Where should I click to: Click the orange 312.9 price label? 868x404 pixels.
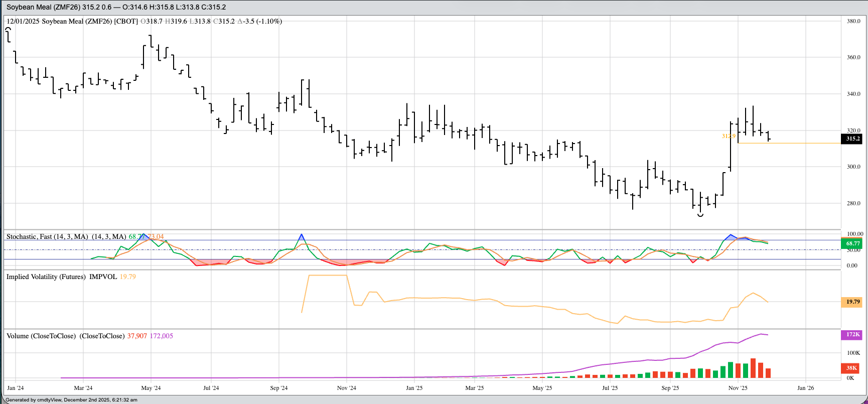[x=729, y=136]
